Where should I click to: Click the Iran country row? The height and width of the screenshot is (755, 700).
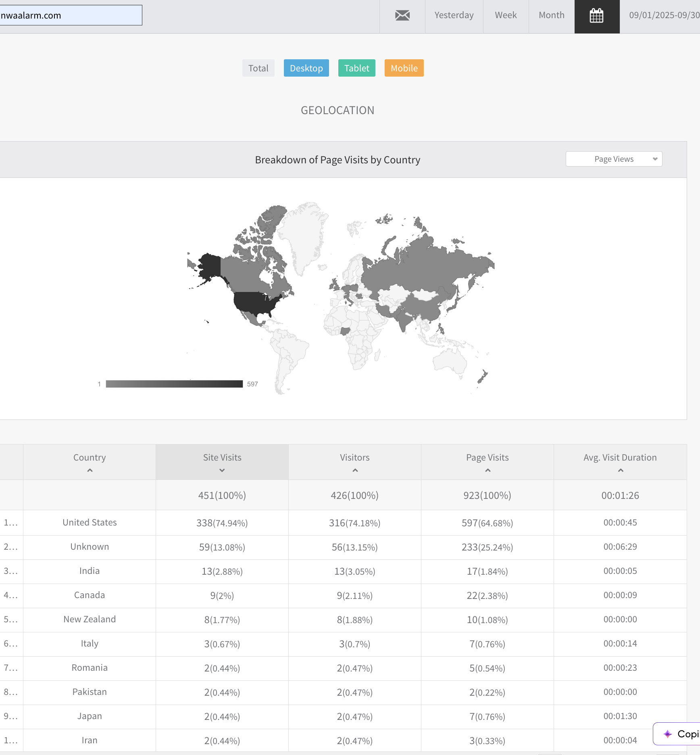(x=343, y=740)
